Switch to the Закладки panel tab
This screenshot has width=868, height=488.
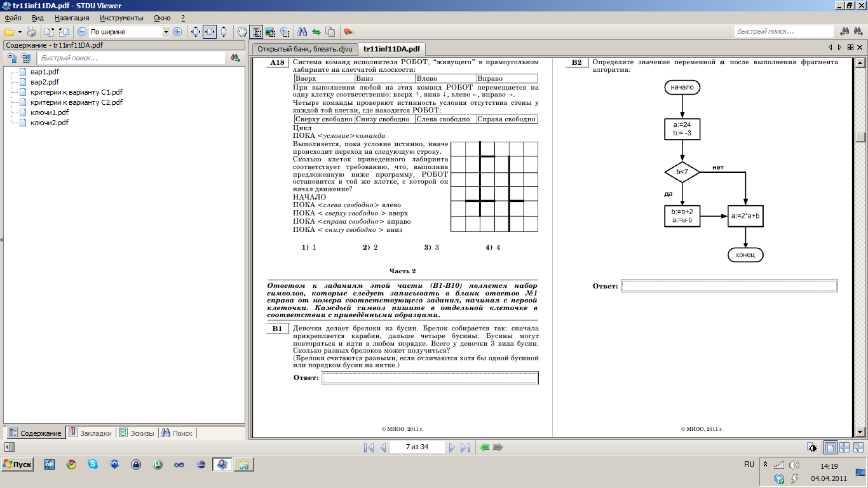point(91,433)
